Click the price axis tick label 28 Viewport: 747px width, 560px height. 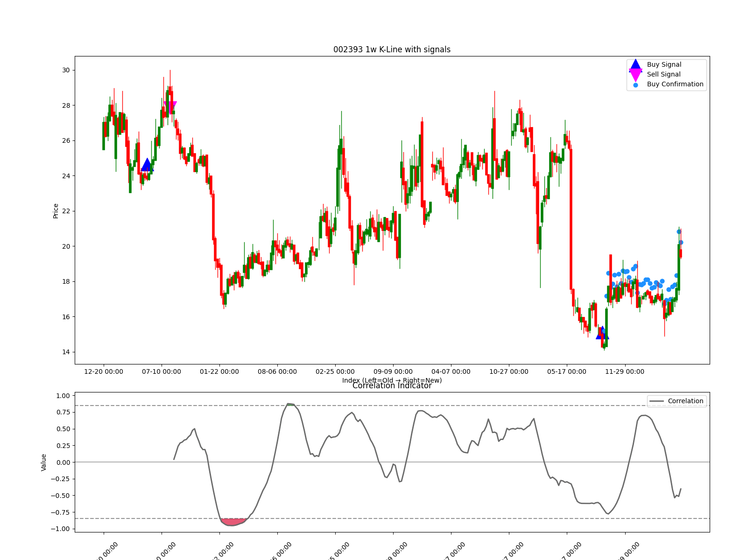coord(66,105)
